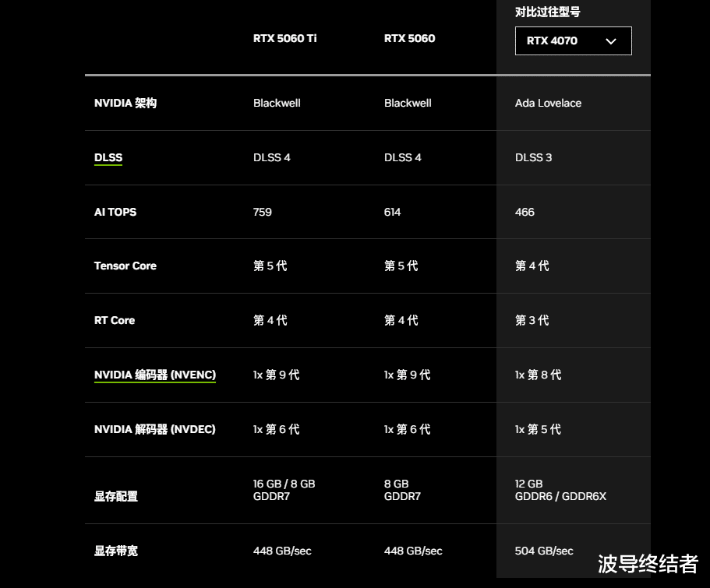Screen dimensions: 710x588
Task: Click the RT Core row label
Action: [x=114, y=321]
